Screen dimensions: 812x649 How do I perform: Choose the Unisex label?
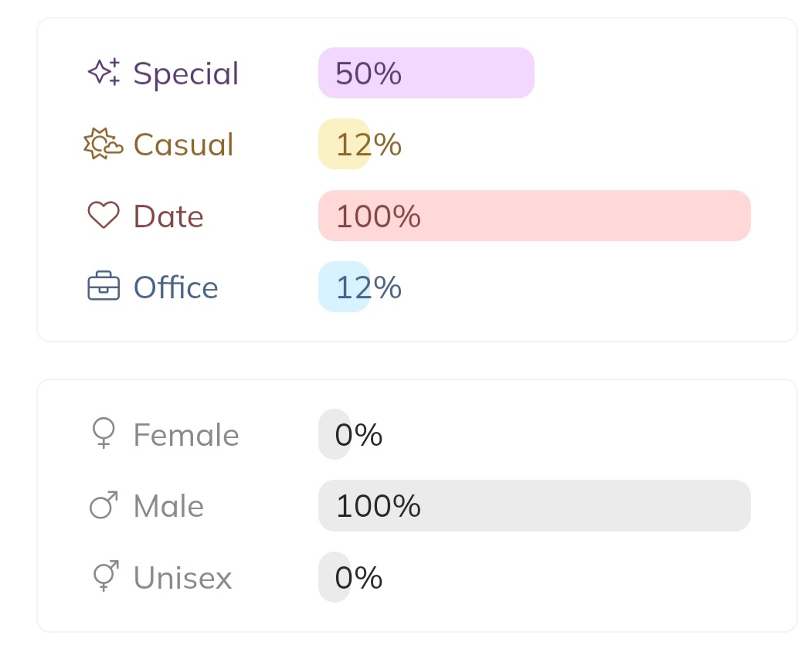pyautogui.click(x=182, y=578)
